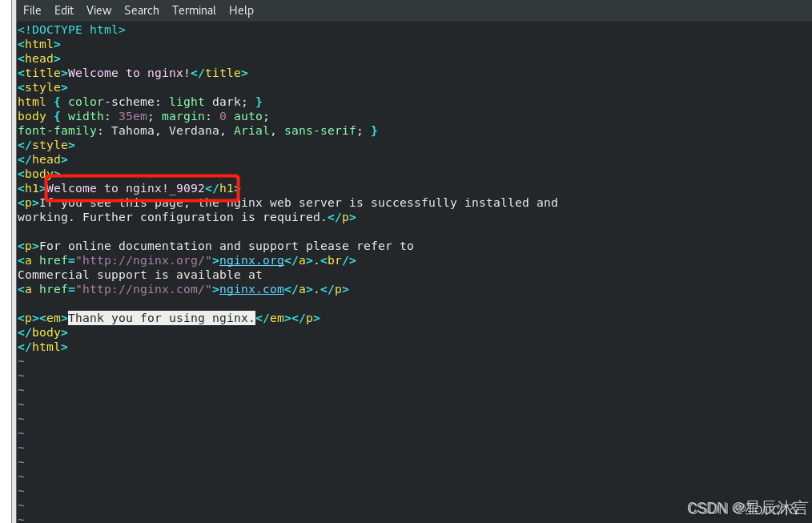812x523 pixels.
Task: Open the View menu
Action: (x=99, y=10)
